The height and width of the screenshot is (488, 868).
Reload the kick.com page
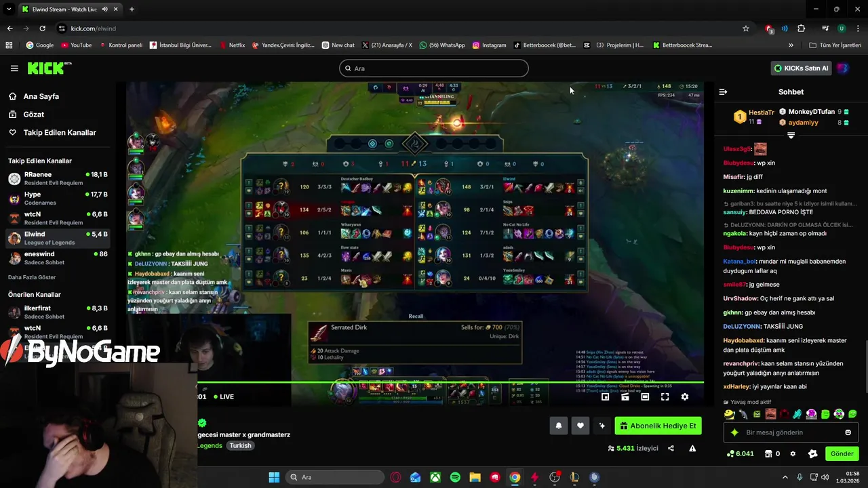coord(42,28)
